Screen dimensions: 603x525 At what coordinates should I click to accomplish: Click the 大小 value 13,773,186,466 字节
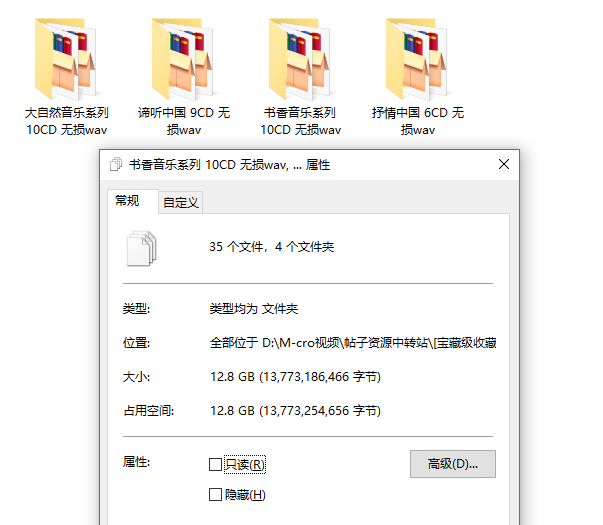tap(294, 377)
